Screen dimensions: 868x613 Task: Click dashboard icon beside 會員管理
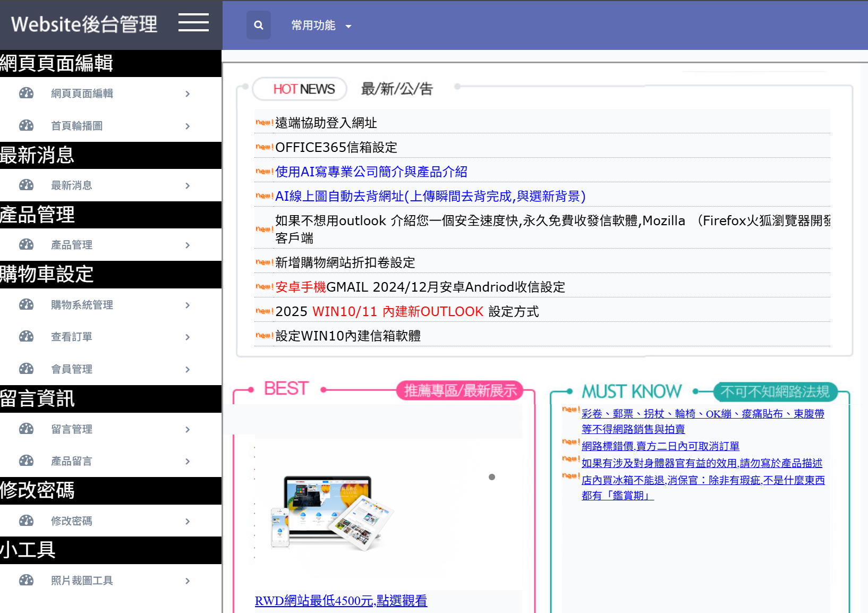tap(26, 369)
